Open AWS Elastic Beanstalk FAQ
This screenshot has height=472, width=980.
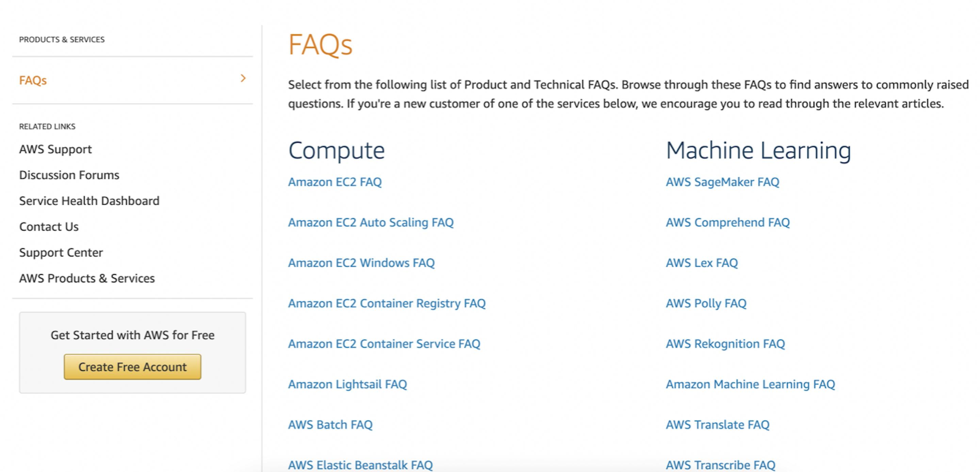coord(360,465)
